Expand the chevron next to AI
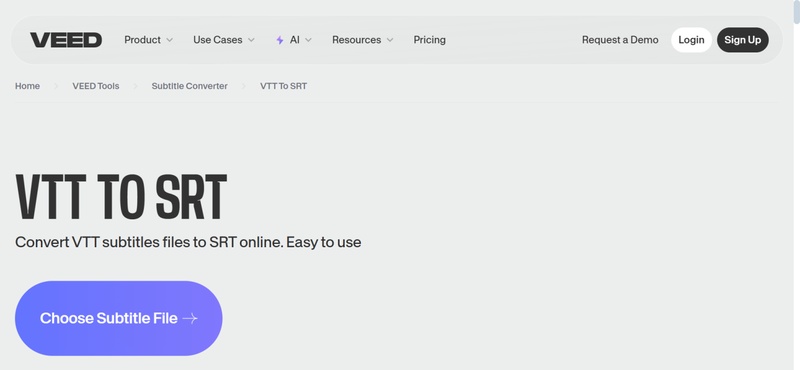The image size is (800, 370). (x=308, y=40)
